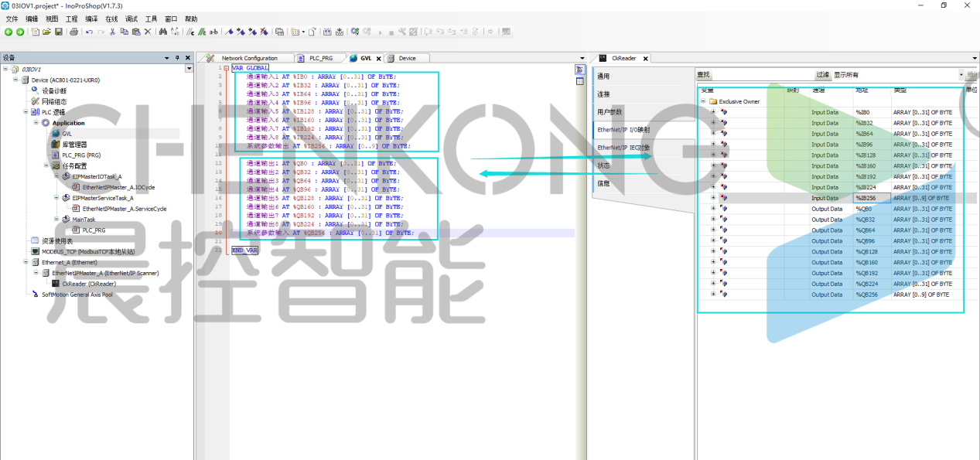Click the Print toolbar icon
Viewport: 980px width, 460px height.
73,32
